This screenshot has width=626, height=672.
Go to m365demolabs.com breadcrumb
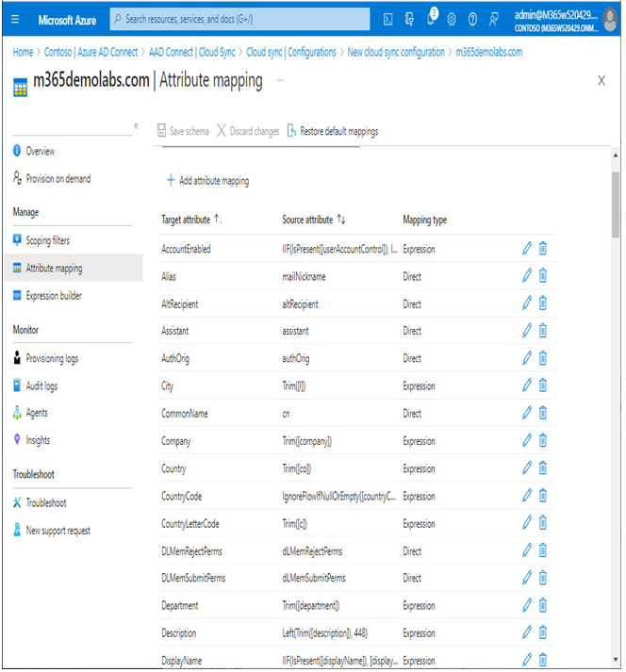489,52
